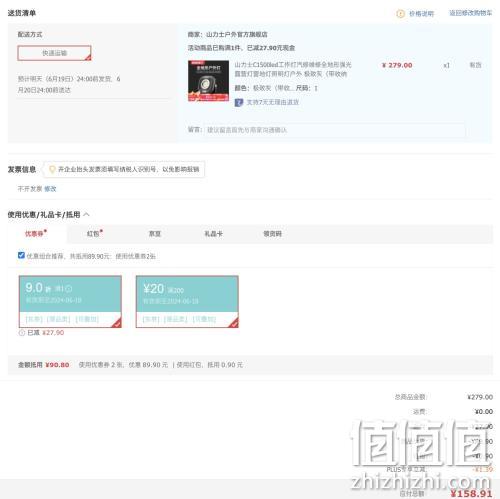
Task: Click the price explanation info icon
Action: coord(400,14)
